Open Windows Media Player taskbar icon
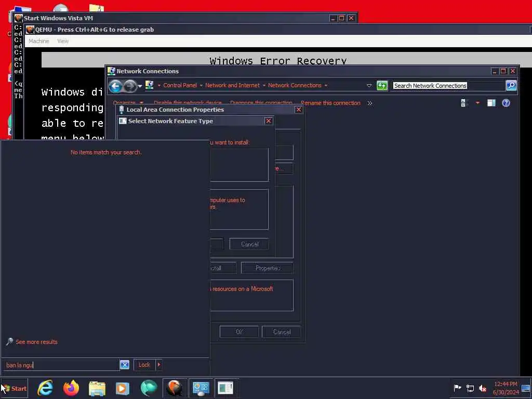 [x=123, y=388]
